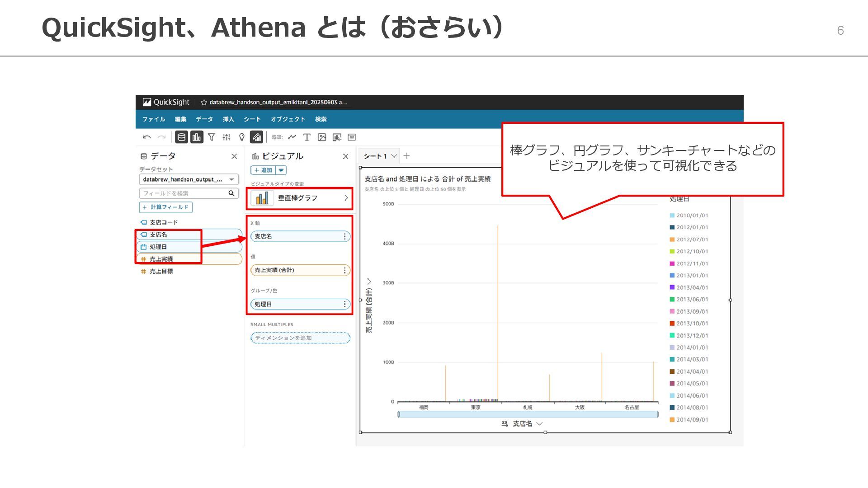This screenshot has height=488, width=868.
Task: Click the 計算フィールド button
Action: (166, 207)
